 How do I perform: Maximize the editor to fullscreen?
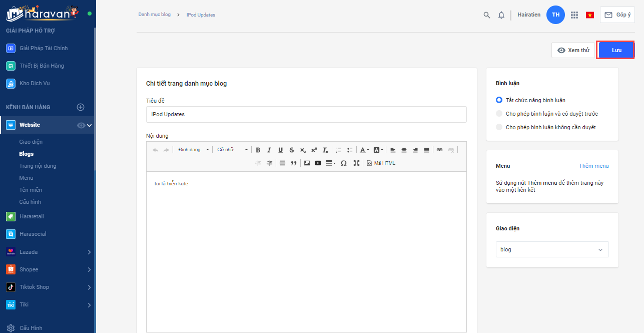pos(356,163)
